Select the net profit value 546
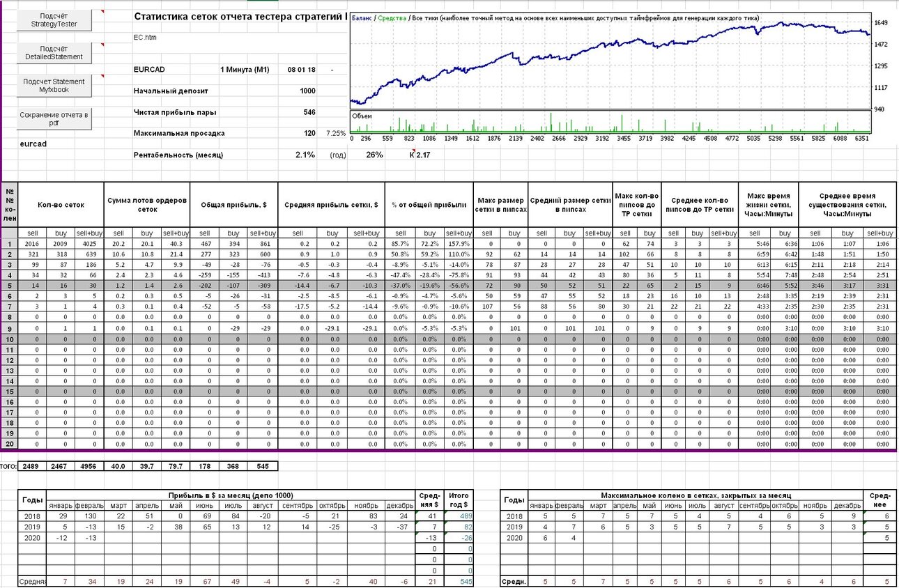This screenshot has width=899, height=588. tap(309, 112)
